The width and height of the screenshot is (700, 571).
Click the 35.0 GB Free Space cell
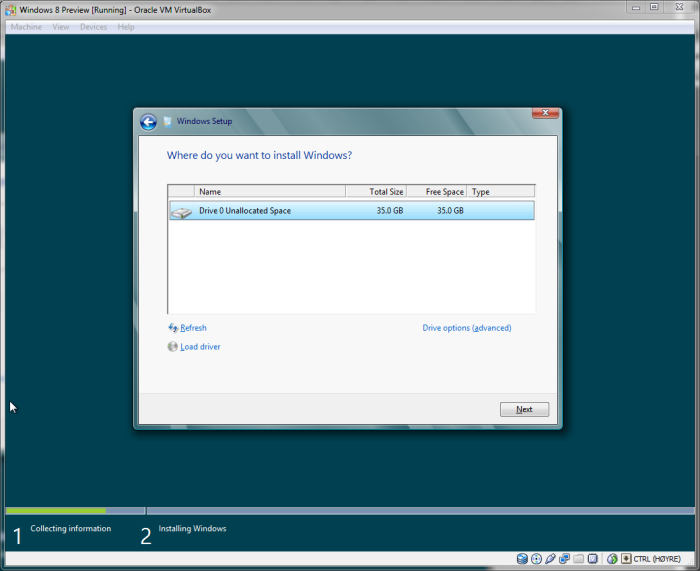pos(450,211)
